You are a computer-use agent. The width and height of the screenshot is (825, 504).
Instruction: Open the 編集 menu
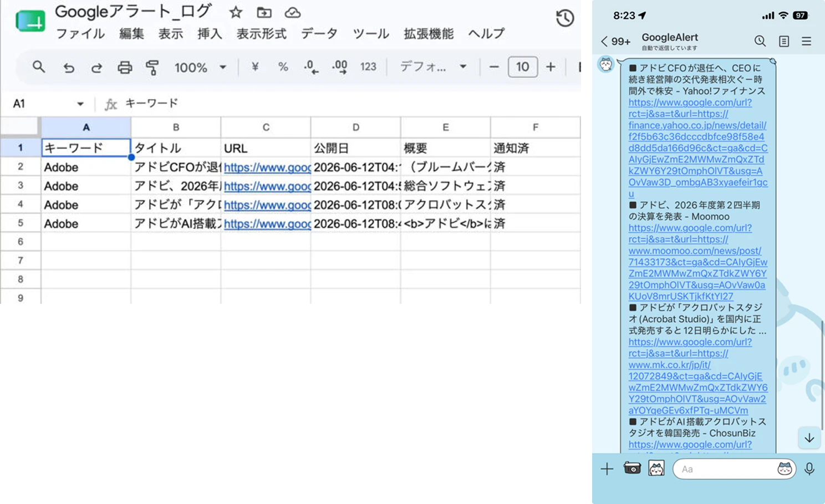(x=131, y=34)
